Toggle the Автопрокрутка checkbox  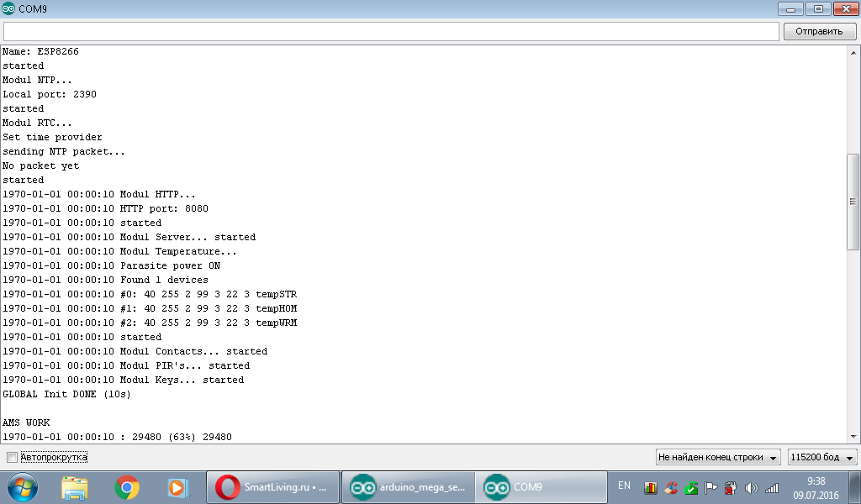click(x=12, y=456)
